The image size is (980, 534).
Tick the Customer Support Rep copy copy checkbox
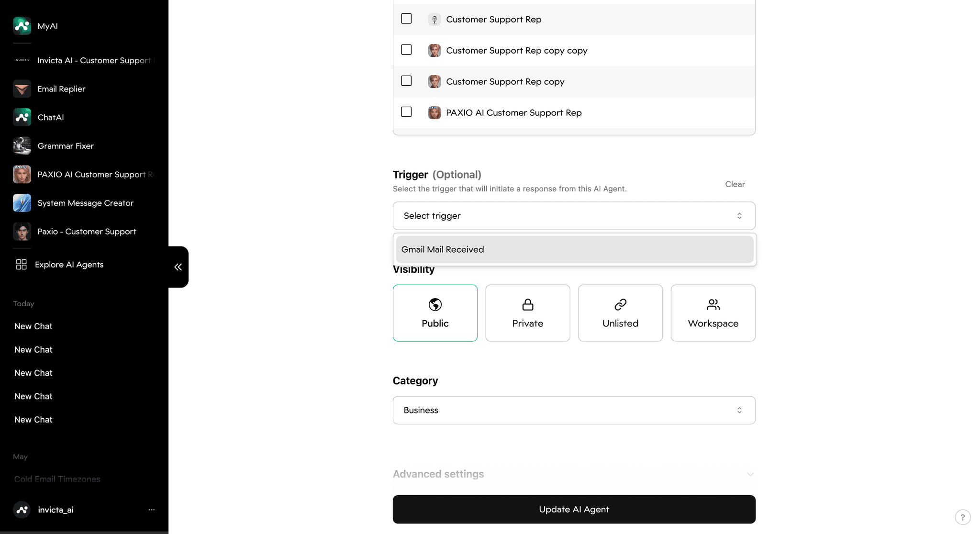pos(406,50)
